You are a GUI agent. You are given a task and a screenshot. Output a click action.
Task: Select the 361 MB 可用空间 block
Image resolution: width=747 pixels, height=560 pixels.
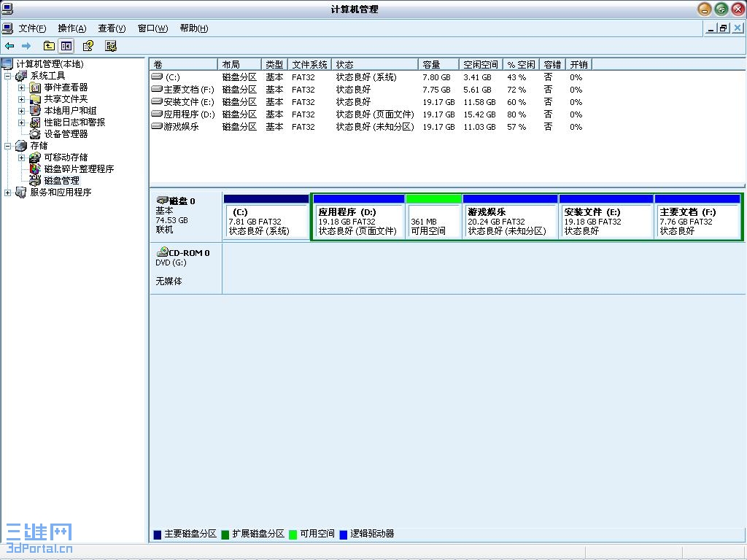433,217
